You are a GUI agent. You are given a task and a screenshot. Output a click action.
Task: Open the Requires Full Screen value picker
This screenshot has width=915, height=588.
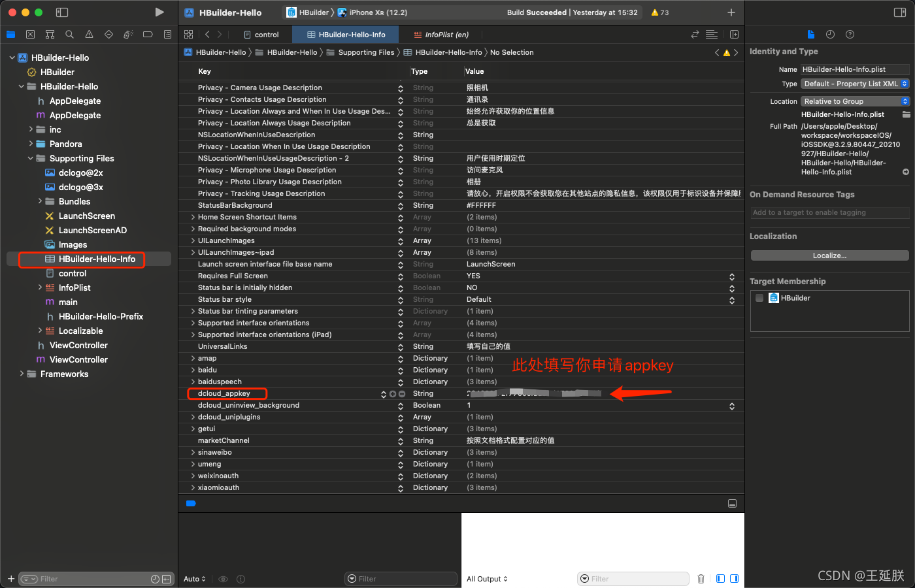pos(732,276)
